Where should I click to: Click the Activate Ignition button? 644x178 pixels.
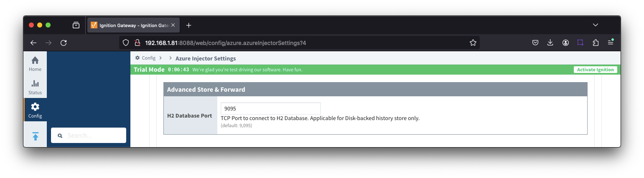point(595,70)
